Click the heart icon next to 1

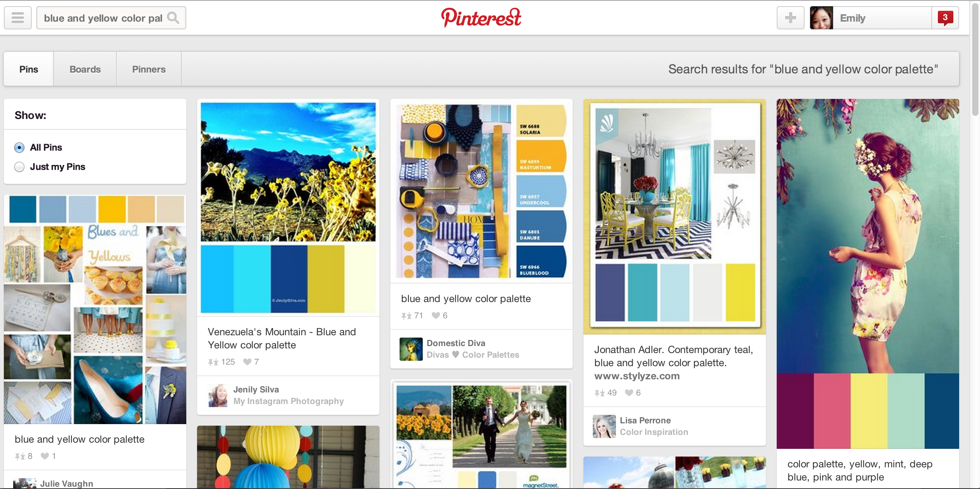point(45,456)
